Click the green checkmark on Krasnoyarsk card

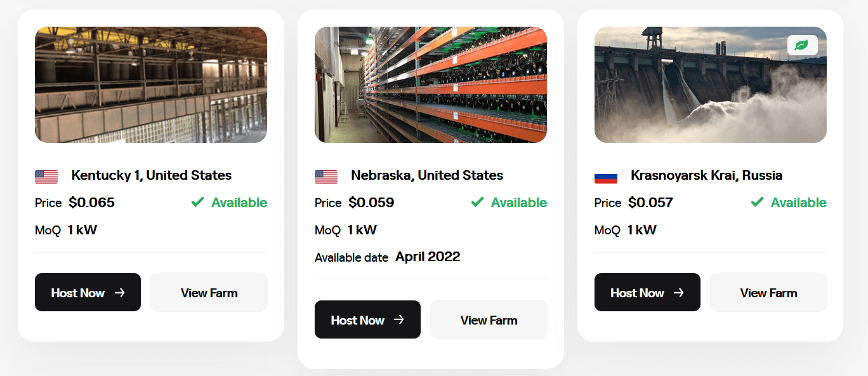[757, 202]
